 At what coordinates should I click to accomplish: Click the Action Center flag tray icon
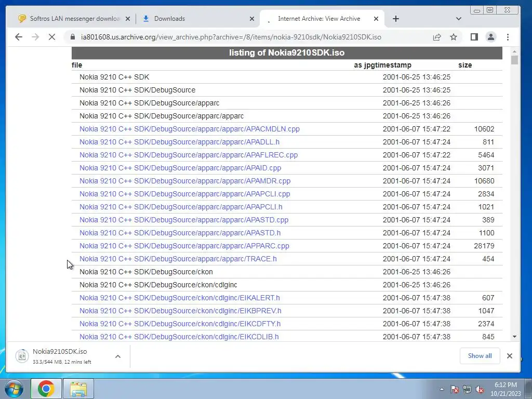pyautogui.click(x=455, y=390)
